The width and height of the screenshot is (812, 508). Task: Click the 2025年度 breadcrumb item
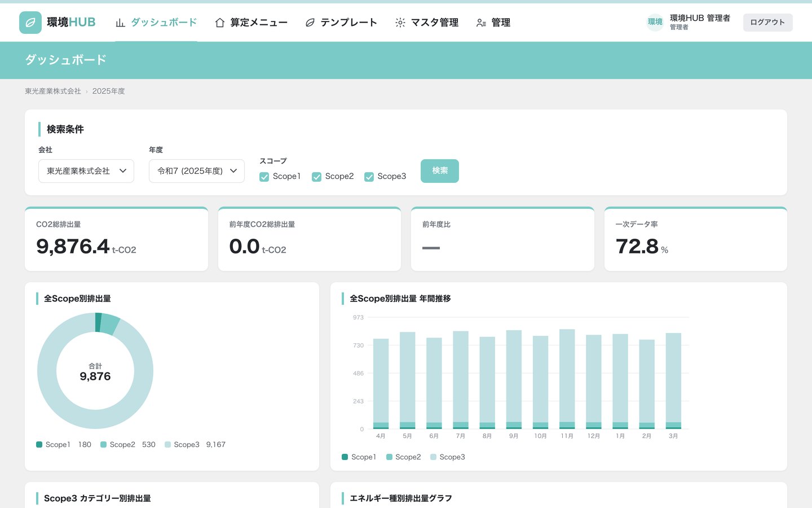109,91
